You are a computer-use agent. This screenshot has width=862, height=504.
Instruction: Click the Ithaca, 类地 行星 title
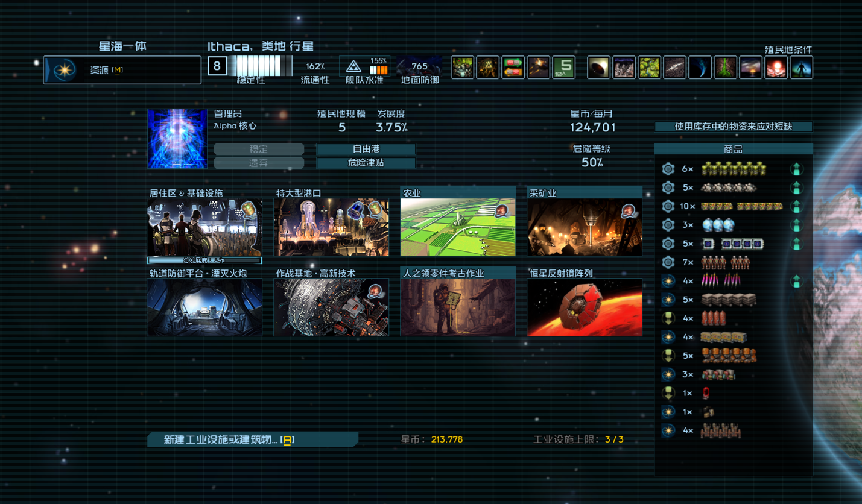[261, 46]
